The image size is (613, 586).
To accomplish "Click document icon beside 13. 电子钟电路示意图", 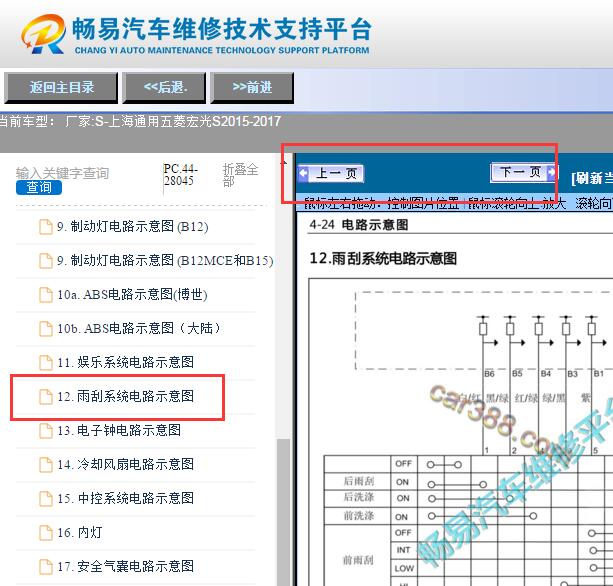I will click(46, 431).
